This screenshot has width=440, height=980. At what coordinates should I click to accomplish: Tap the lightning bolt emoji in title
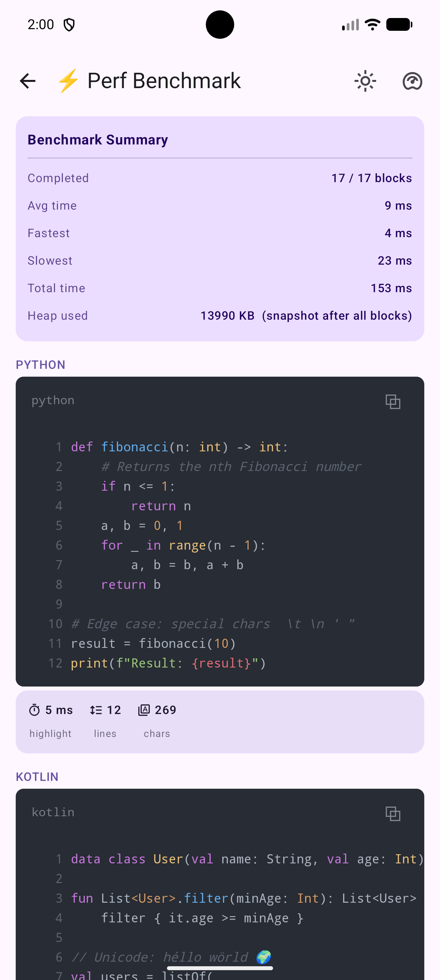[68, 81]
